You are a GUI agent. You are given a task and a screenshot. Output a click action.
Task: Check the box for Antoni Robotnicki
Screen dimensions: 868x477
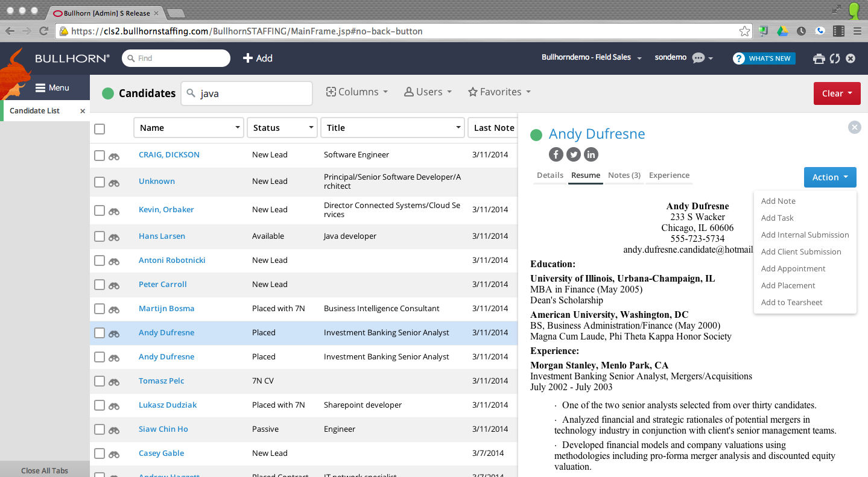tap(100, 261)
